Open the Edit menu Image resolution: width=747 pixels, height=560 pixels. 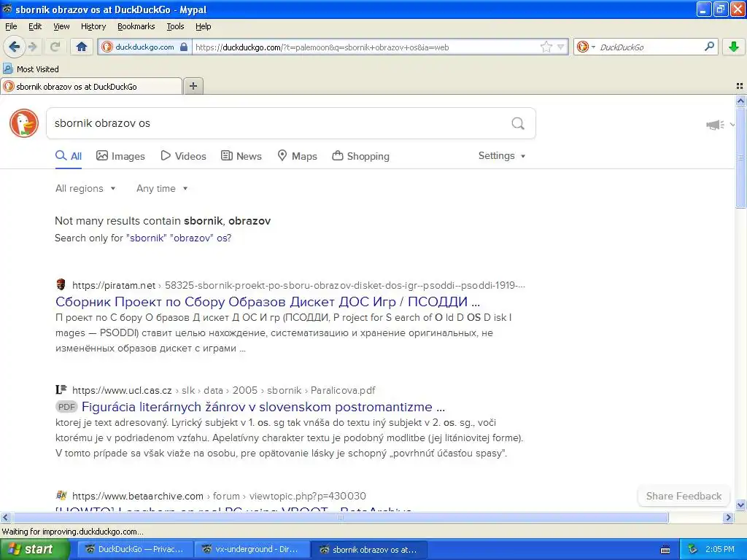point(35,26)
